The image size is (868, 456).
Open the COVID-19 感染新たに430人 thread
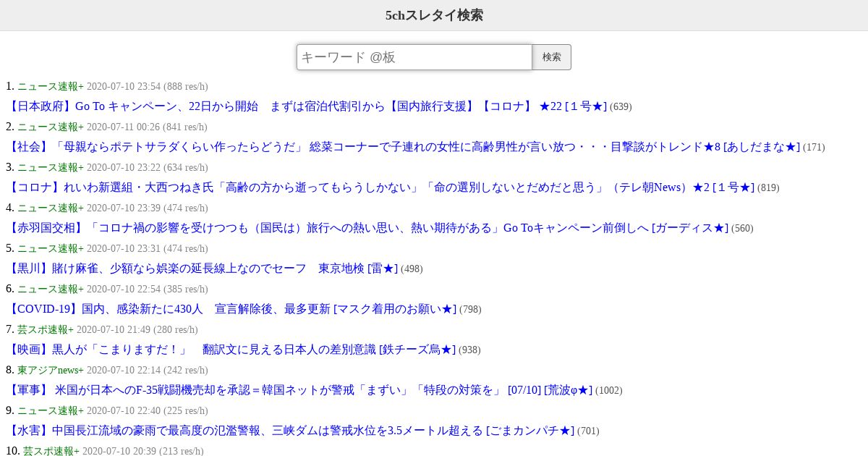click(x=231, y=309)
